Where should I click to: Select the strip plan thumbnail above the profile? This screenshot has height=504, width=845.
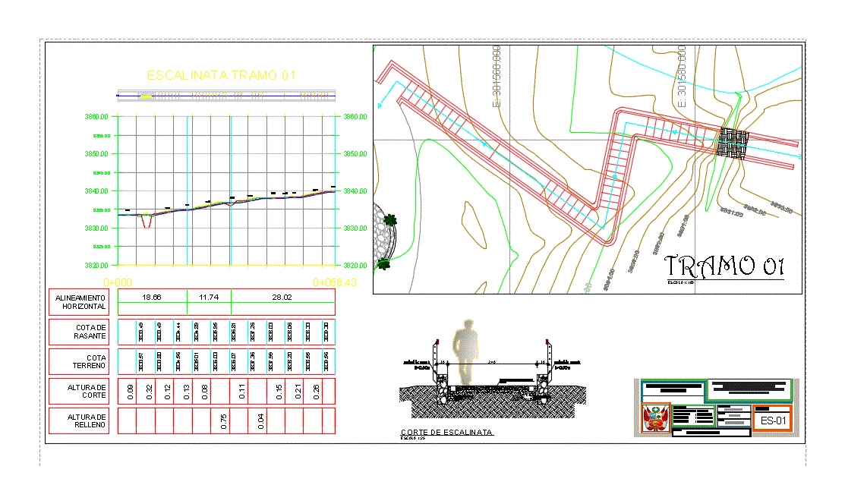pyautogui.click(x=226, y=96)
